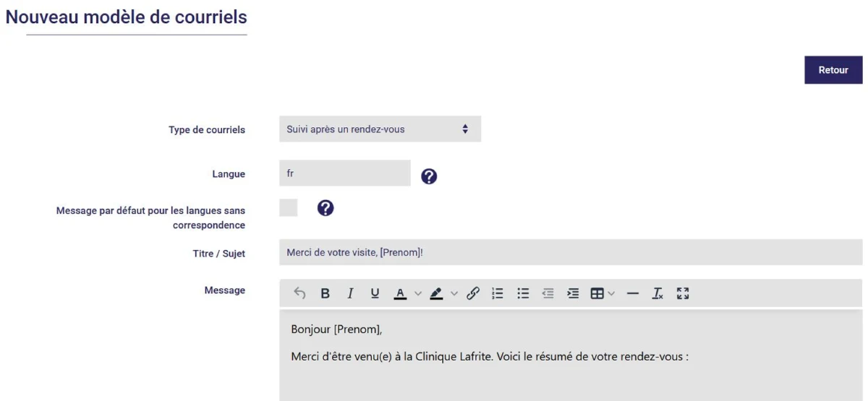Toggle the default message checkbox

(288, 208)
